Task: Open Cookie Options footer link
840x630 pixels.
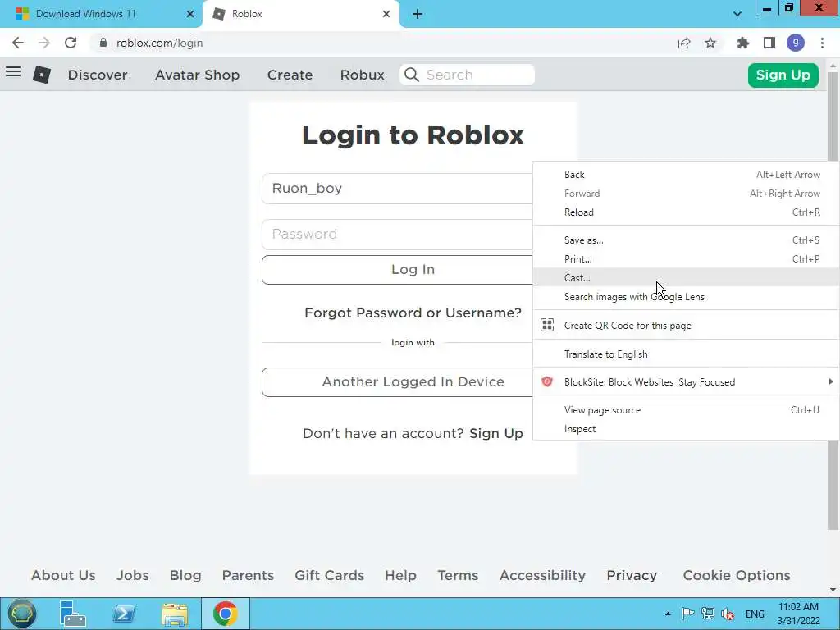Action: click(x=737, y=575)
